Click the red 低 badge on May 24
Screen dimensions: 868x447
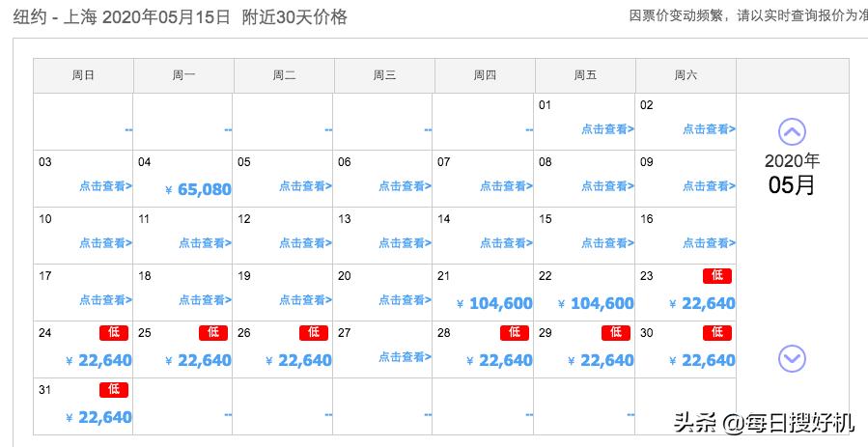click(x=114, y=332)
